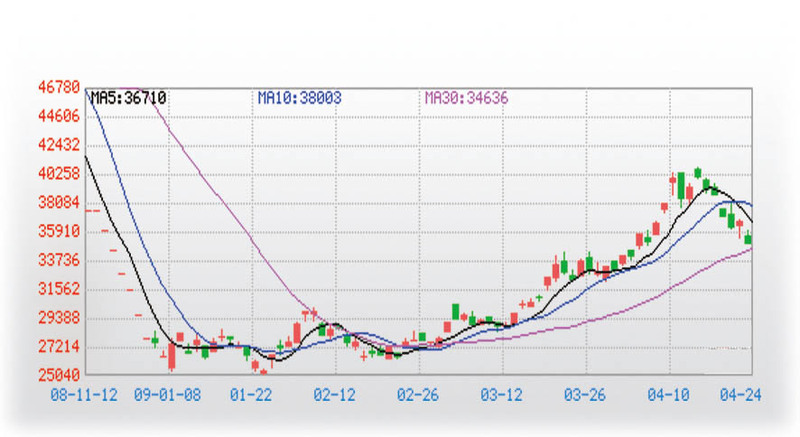Screen dimensions: 800x437
Task: Click the 31562 price axis label
Action: point(59,289)
